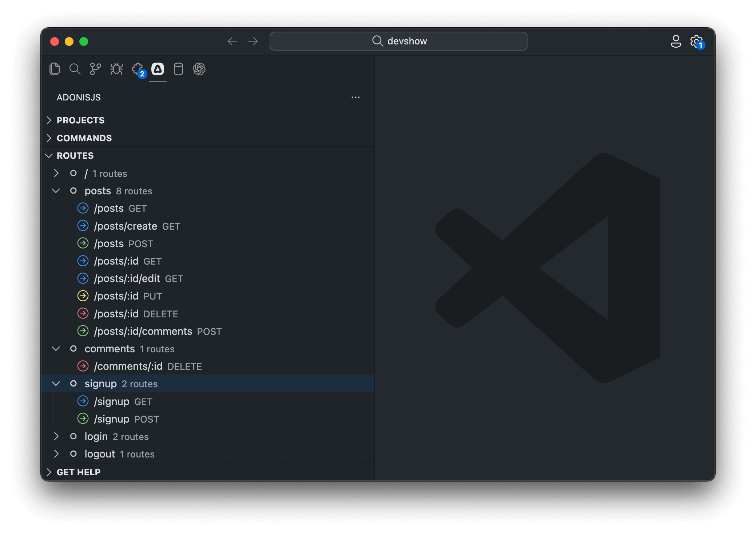
Task: Collapse the posts routes group
Action: coord(56,191)
